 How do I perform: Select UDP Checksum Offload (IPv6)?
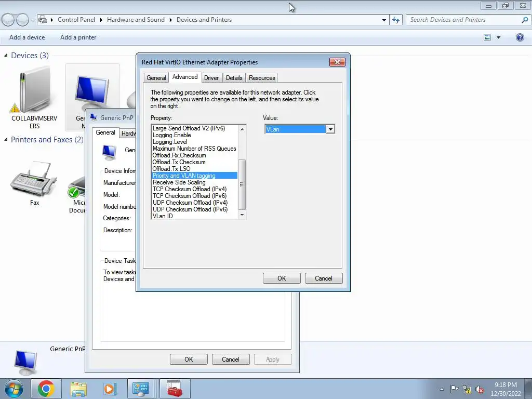(194, 209)
